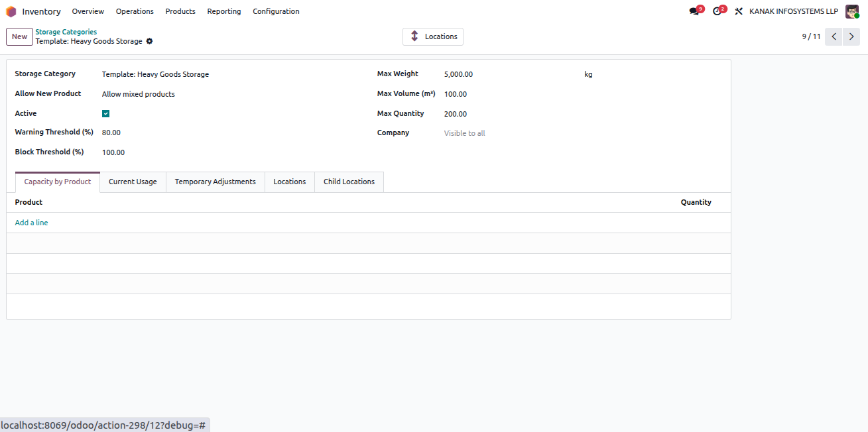
Task: Click the Inventory app logo icon
Action: (11, 11)
